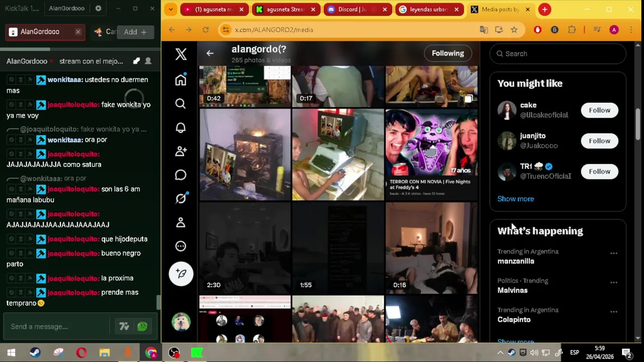Open green Kick emote picker
The height and width of the screenshot is (362, 644).
click(142, 327)
